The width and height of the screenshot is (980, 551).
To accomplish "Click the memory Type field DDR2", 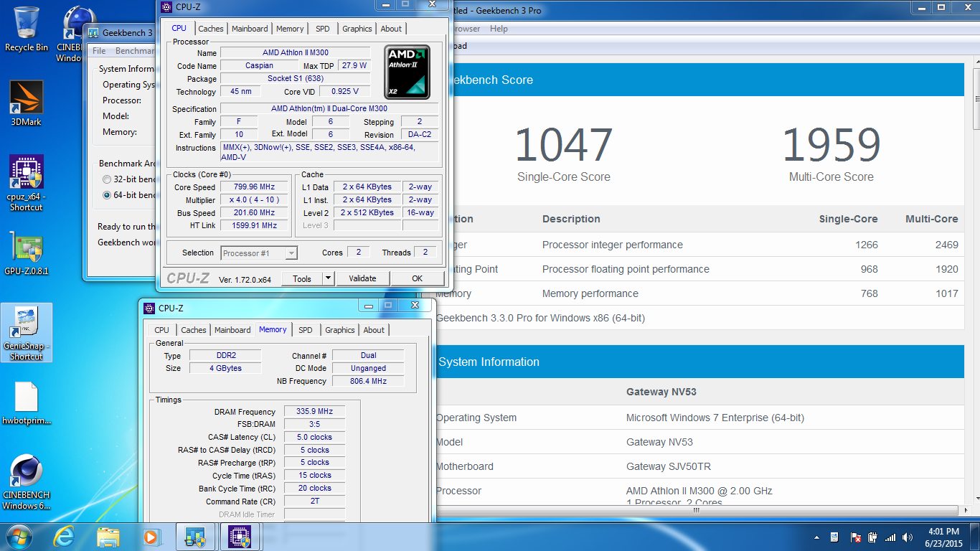I will (x=225, y=356).
